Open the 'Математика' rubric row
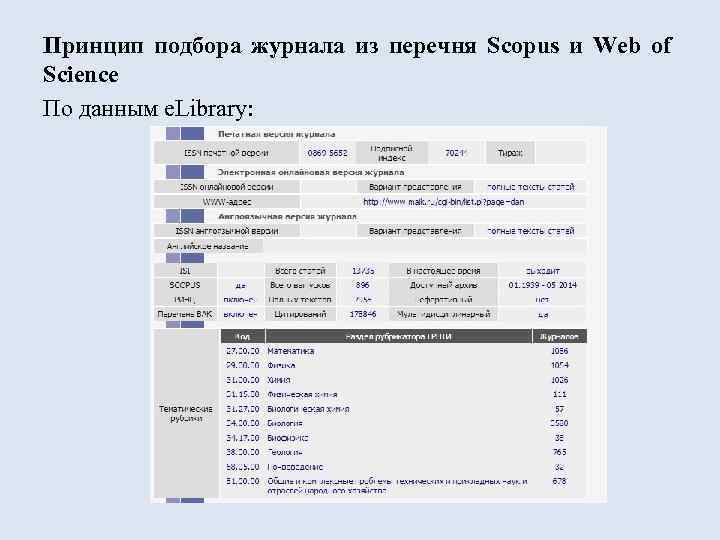Image resolution: width=720 pixels, height=540 pixels. point(291,351)
